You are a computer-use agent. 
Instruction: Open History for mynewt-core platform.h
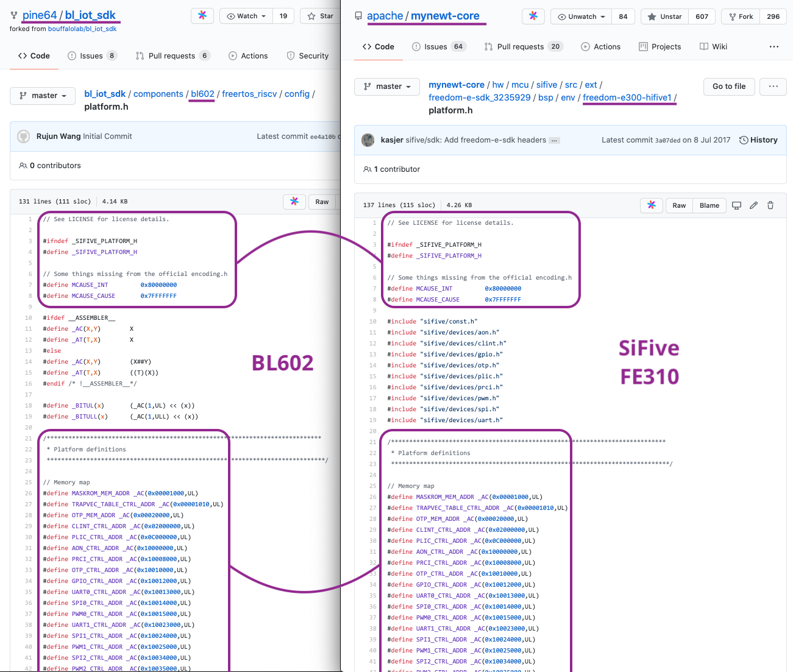click(x=758, y=140)
